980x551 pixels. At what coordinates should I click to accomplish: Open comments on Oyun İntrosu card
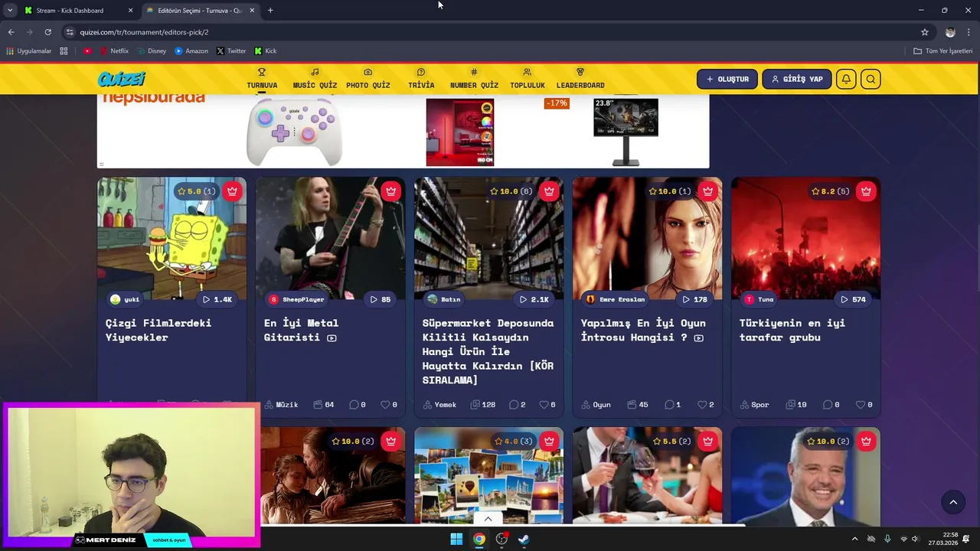[x=672, y=404]
